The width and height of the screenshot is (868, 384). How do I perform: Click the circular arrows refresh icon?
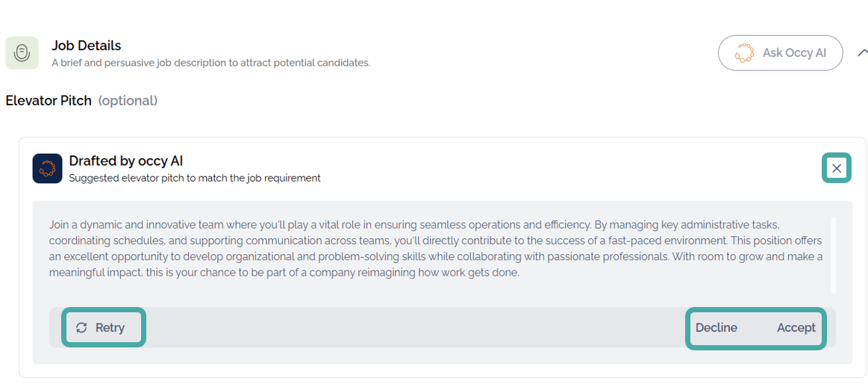(81, 328)
